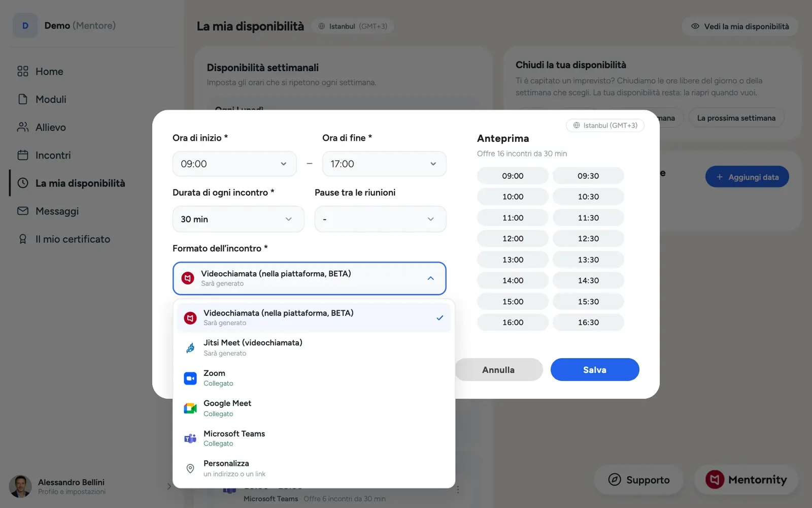Open Allievo people icon in sidebar
This screenshot has width=812, height=508.
pos(23,127)
